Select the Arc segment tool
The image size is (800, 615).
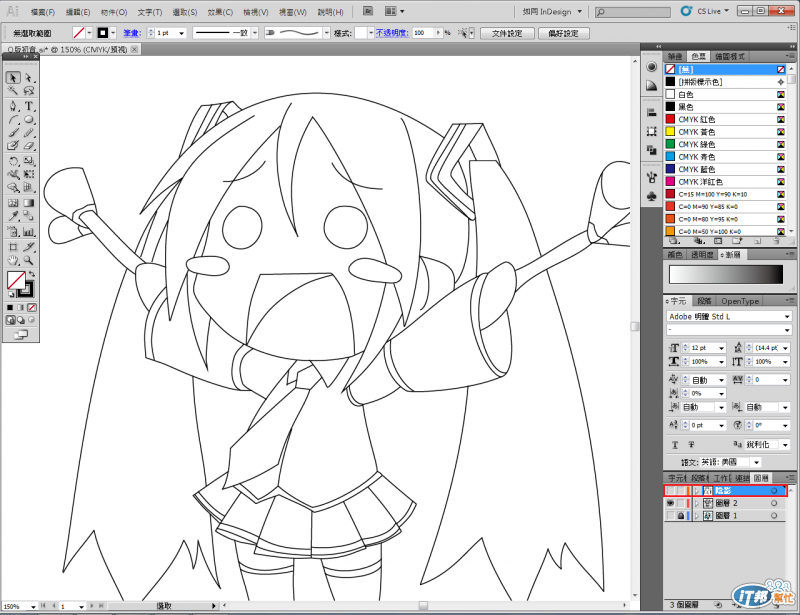point(13,120)
